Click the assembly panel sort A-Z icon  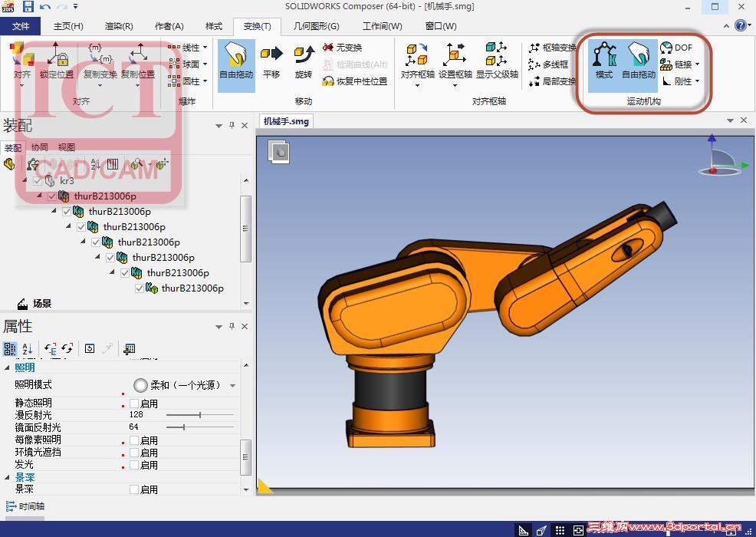click(x=96, y=164)
